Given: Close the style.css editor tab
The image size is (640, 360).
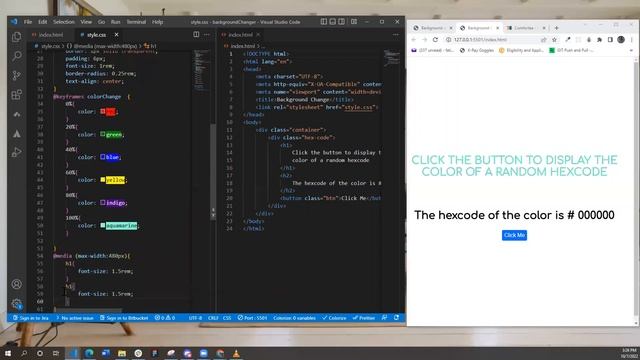Looking at the screenshot, I should tap(116, 35).
